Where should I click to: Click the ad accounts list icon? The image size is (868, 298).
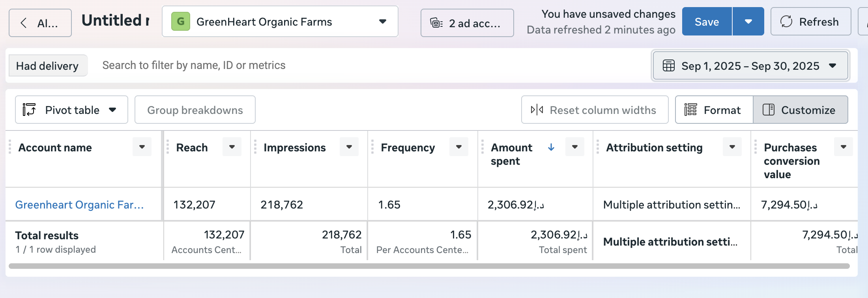[x=436, y=23]
